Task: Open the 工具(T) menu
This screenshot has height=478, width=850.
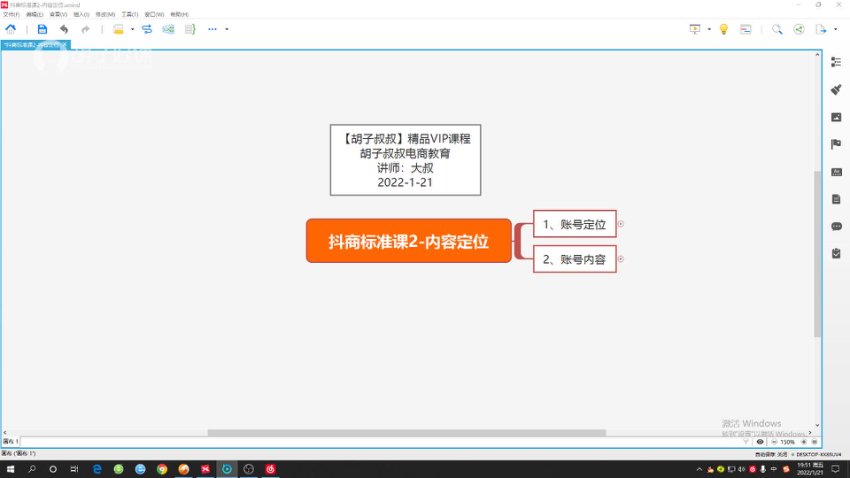Action: (x=129, y=15)
